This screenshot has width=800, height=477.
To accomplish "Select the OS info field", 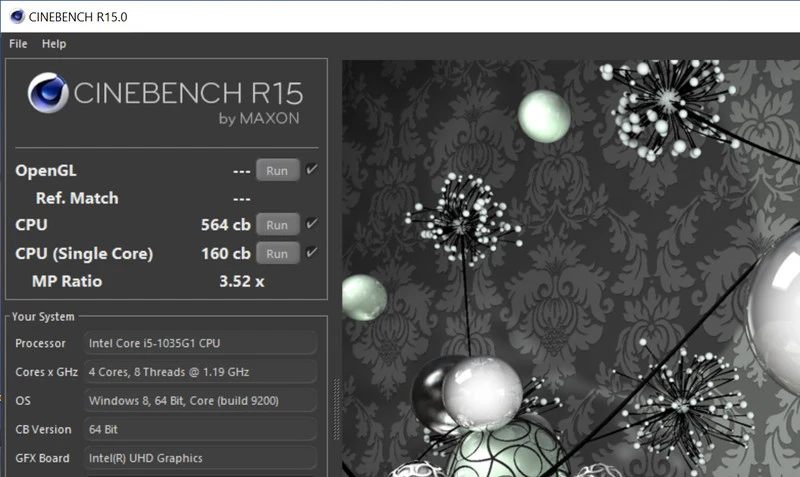I will pos(200,400).
